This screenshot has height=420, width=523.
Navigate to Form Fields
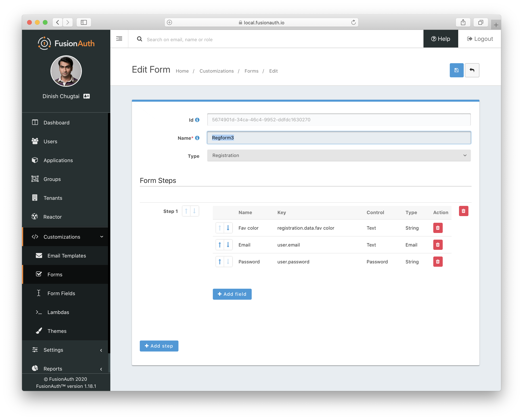(x=61, y=293)
